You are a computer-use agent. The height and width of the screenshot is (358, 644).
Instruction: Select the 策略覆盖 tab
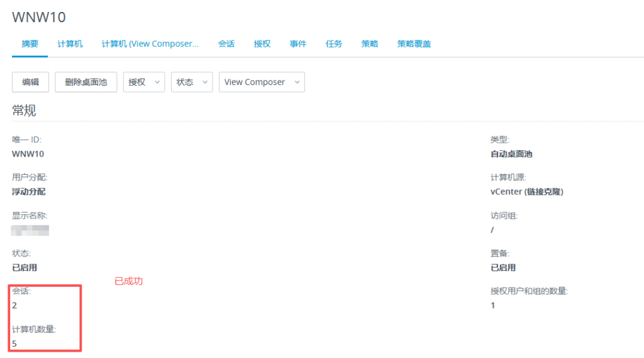click(414, 44)
